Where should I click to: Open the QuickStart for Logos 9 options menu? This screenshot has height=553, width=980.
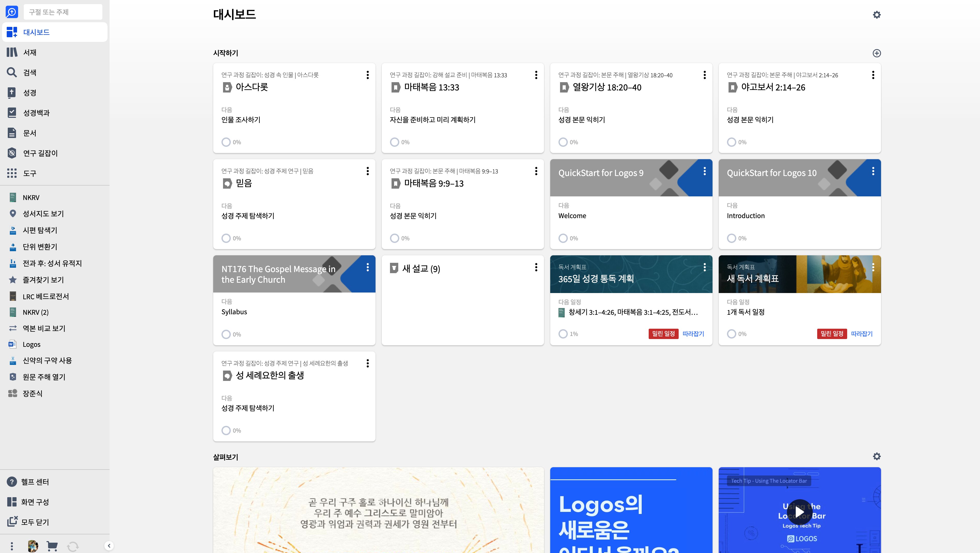[705, 171]
